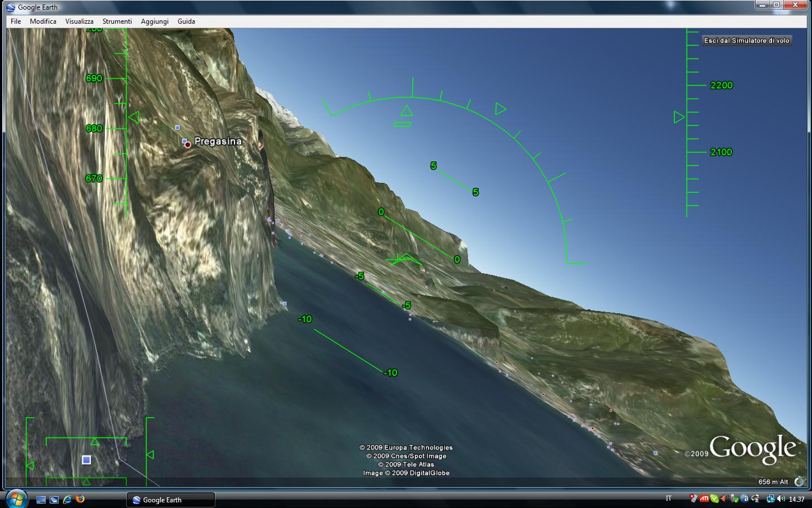Open the Visualizza menu
This screenshot has height=508, width=812.
point(79,21)
